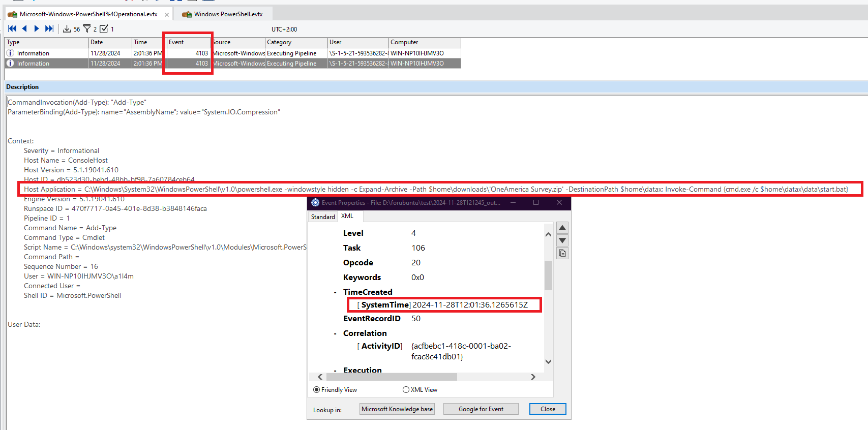
Task: Go to the next event record
Action: point(36,28)
